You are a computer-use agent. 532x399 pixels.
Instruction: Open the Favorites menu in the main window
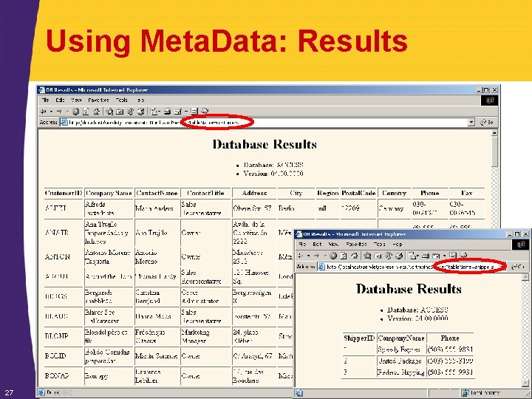click(x=98, y=100)
